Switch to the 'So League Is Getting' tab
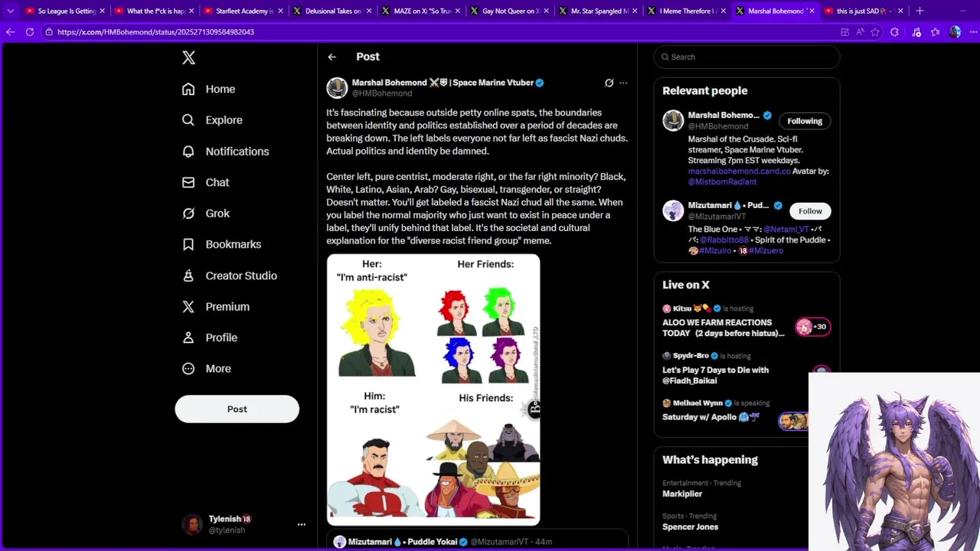The height and width of the screenshot is (551, 980). 65,11
